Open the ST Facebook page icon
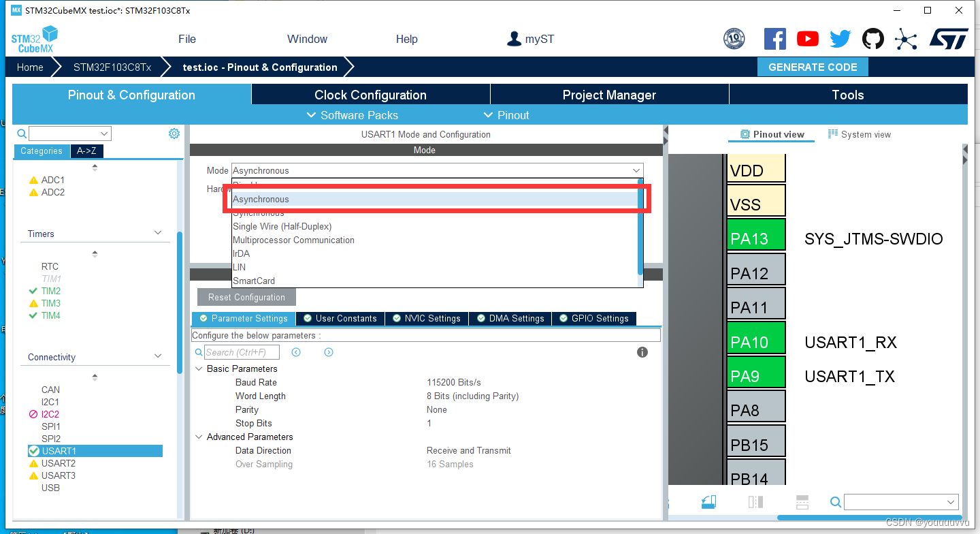Screen dimensions: 980x534 tap(775, 39)
